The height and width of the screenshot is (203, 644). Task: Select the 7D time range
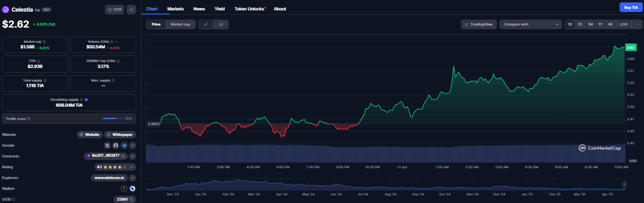(x=580, y=24)
